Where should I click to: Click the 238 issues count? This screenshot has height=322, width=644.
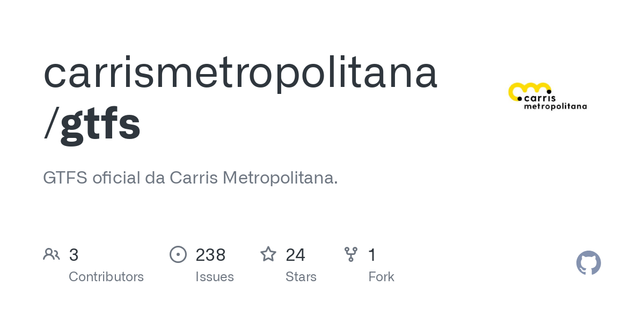[x=210, y=255]
